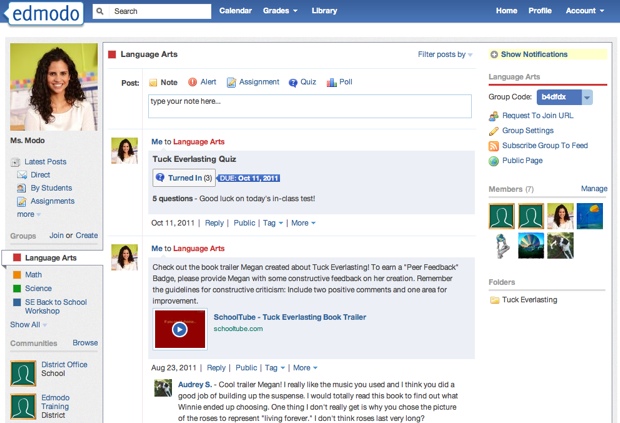Screen dimensions: 620x423
Task: Click the Subscribe Group To Feed icon
Action: point(494,146)
